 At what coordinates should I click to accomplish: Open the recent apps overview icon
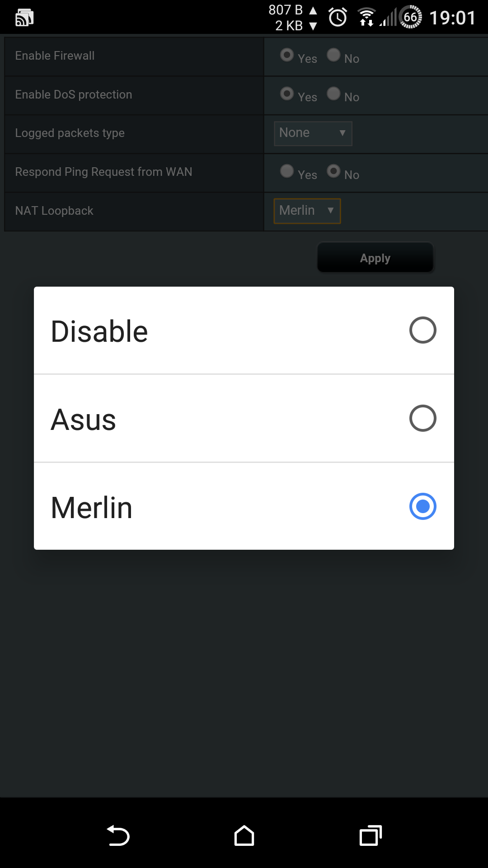coord(371,835)
